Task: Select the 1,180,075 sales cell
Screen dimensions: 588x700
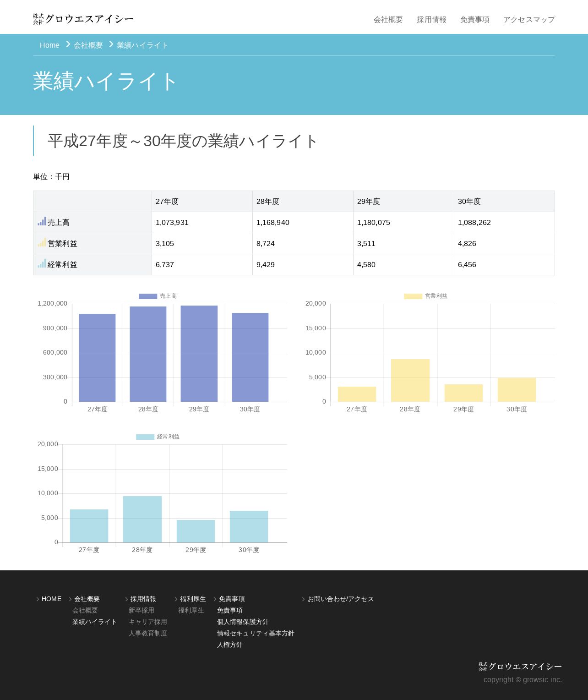Action: click(403, 223)
